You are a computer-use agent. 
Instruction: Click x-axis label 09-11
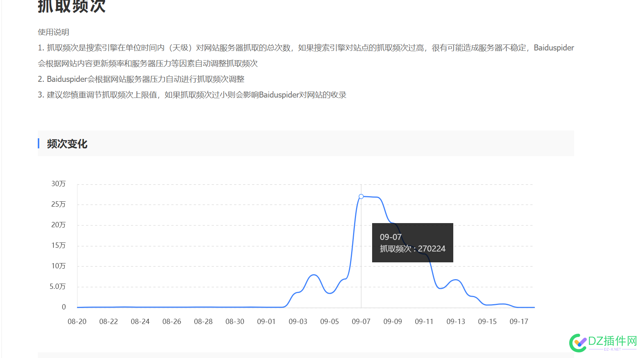coord(424,321)
